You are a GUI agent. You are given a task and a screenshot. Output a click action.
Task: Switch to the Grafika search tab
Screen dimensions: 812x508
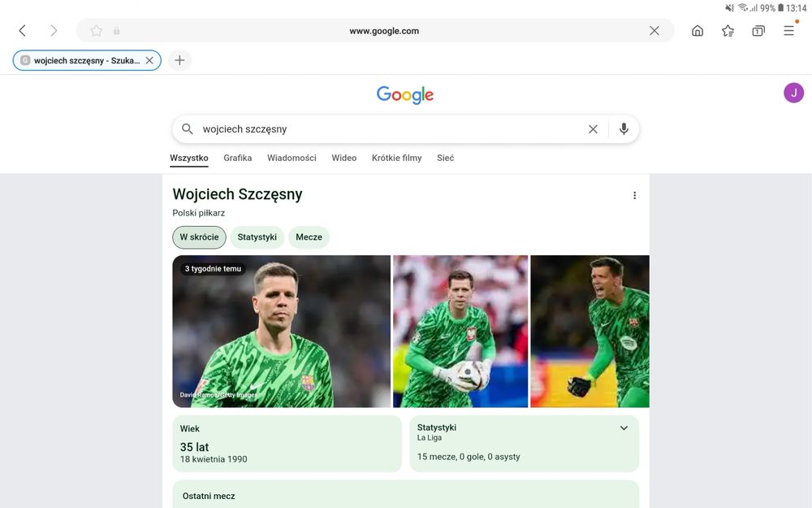click(238, 158)
